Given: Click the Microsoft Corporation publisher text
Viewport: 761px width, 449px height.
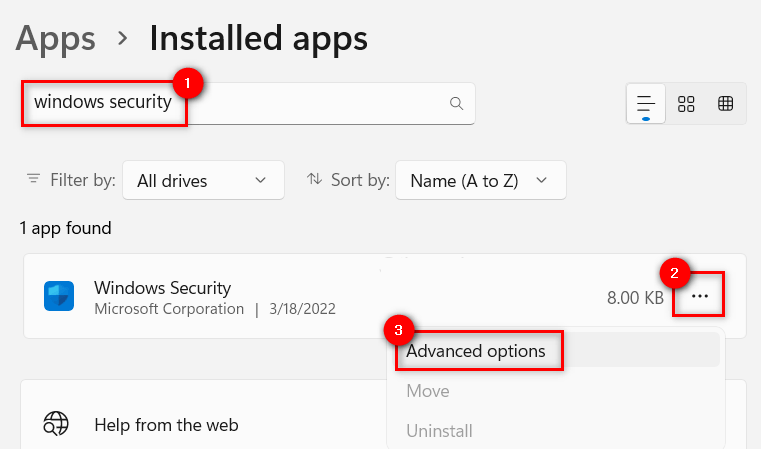Looking at the screenshot, I should click(x=169, y=309).
